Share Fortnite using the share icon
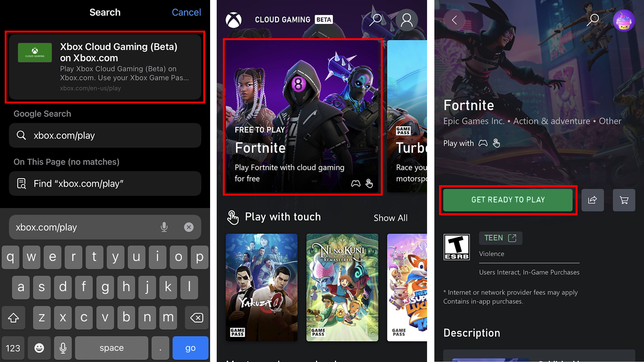644x362 pixels. (593, 200)
